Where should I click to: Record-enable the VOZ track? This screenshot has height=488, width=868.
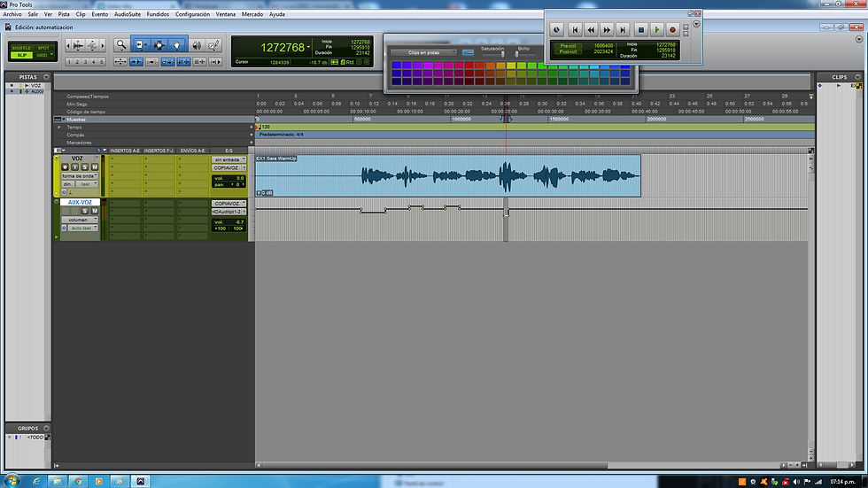65,167
